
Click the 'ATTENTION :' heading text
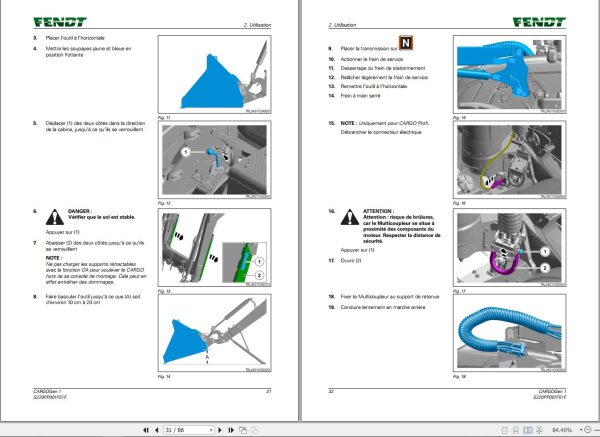click(x=378, y=211)
